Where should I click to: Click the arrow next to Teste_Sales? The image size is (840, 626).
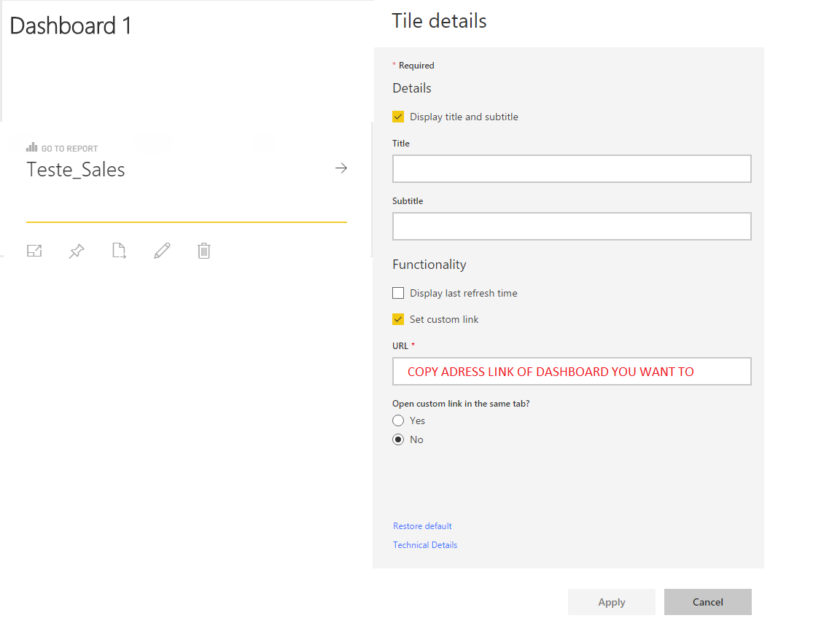[341, 168]
